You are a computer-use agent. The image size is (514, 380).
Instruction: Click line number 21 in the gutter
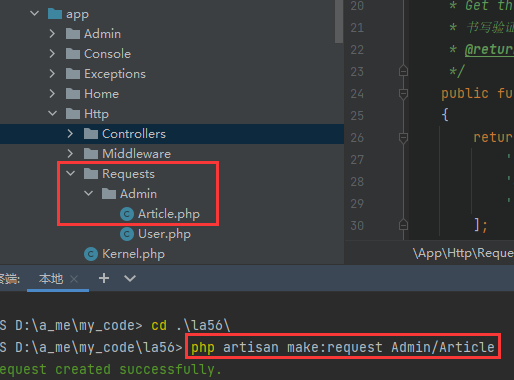click(357, 28)
